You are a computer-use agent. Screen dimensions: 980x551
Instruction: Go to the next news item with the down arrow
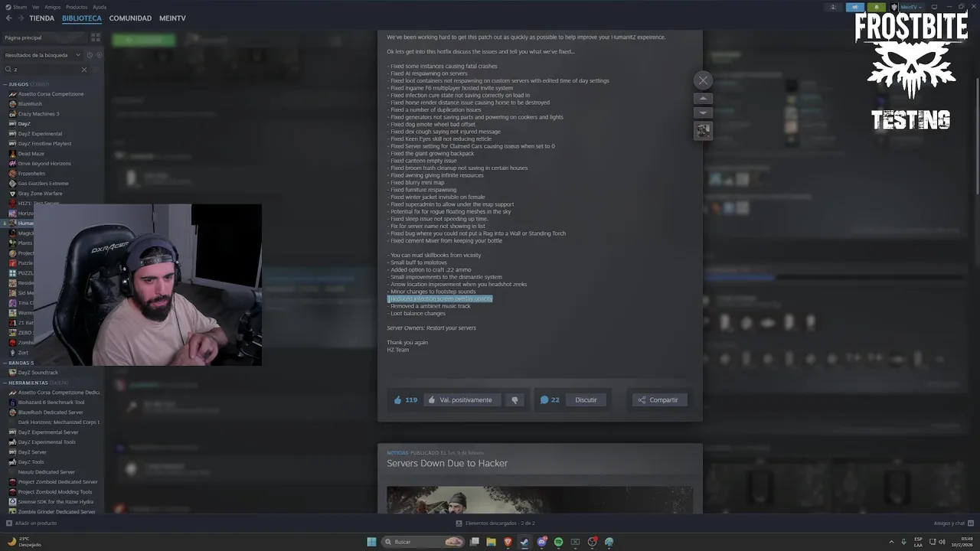click(703, 112)
